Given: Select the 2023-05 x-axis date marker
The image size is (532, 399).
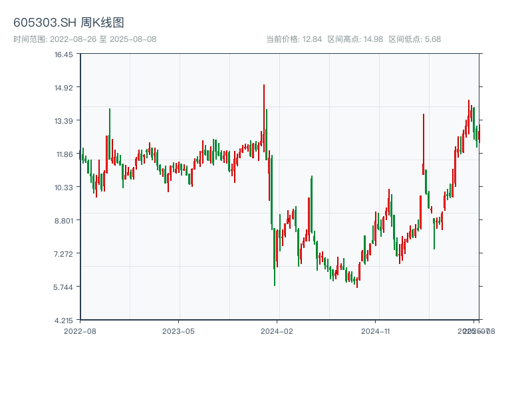Looking at the screenshot, I should [178, 331].
